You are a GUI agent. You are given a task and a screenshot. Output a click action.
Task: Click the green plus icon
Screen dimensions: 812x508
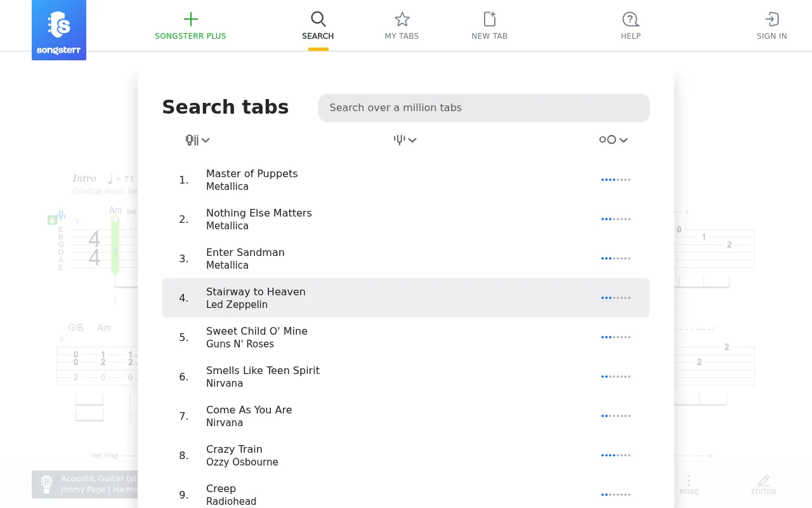pos(190,19)
